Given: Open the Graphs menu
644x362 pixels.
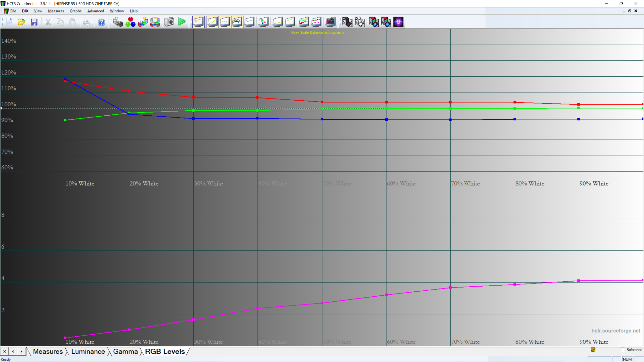Looking at the screenshot, I should [x=75, y=11].
